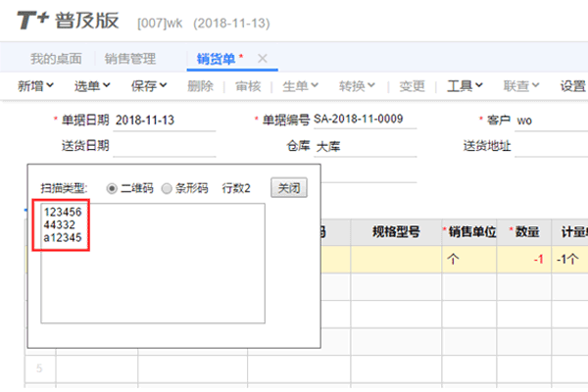The width and height of the screenshot is (588, 392).
Task: Switch to the 销售管理 tab
Action: tap(130, 58)
